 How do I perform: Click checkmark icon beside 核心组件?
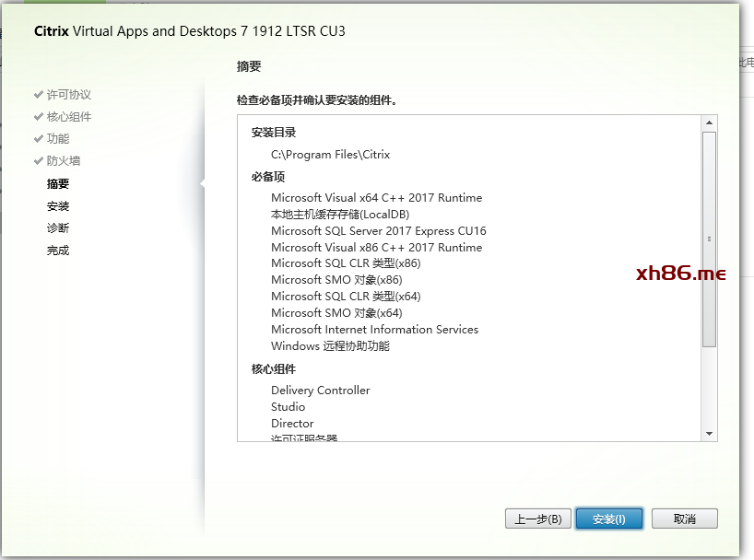(x=39, y=116)
